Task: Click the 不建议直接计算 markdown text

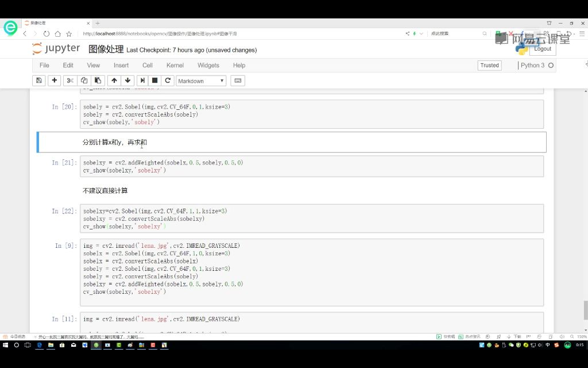Action: pyautogui.click(x=105, y=191)
